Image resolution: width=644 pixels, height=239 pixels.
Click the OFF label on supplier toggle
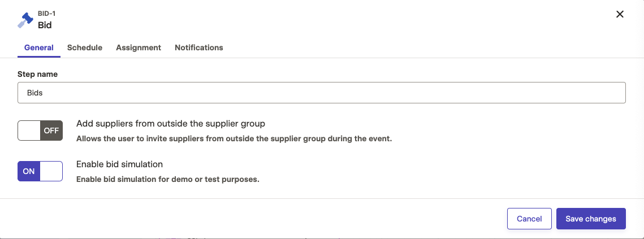tap(51, 131)
